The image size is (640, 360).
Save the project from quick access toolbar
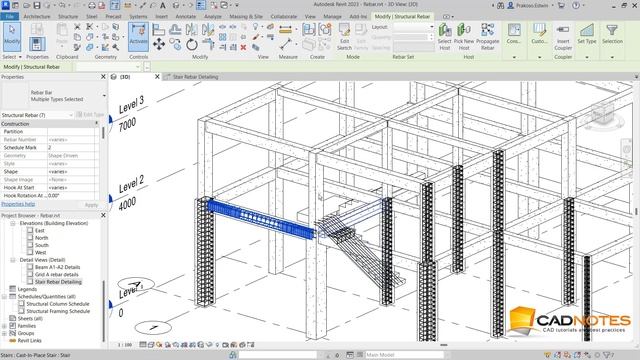pos(37,5)
